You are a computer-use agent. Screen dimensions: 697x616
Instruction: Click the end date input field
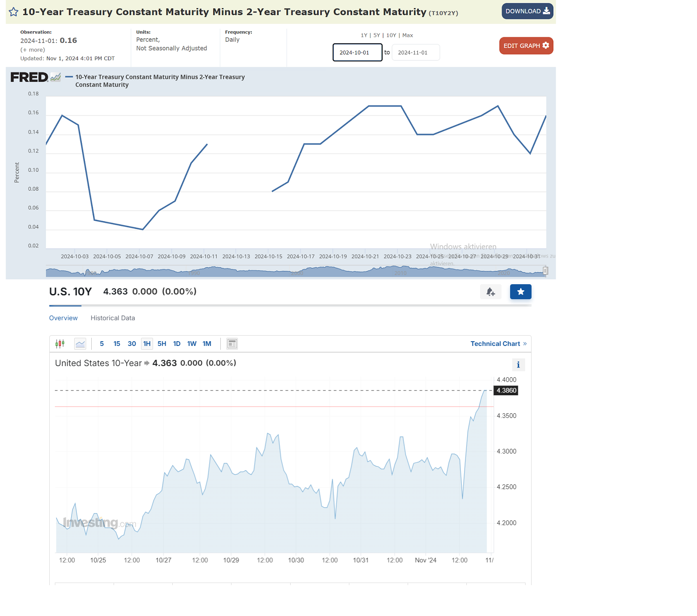[415, 53]
